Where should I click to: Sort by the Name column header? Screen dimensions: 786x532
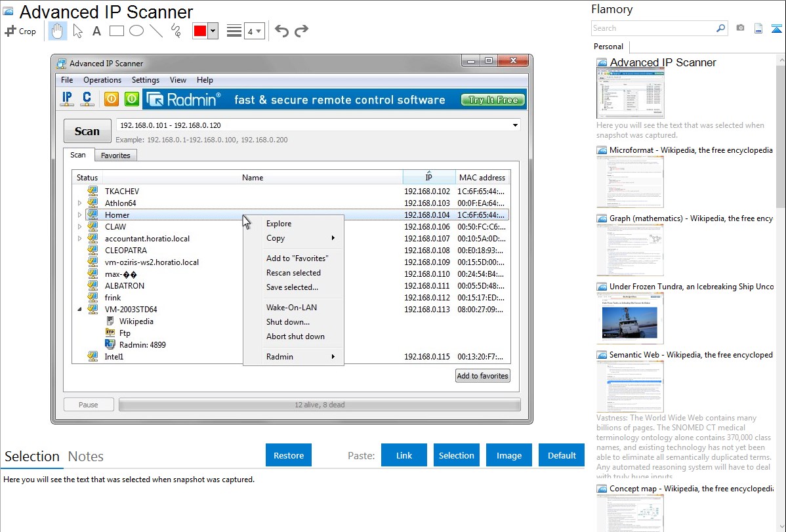point(252,178)
